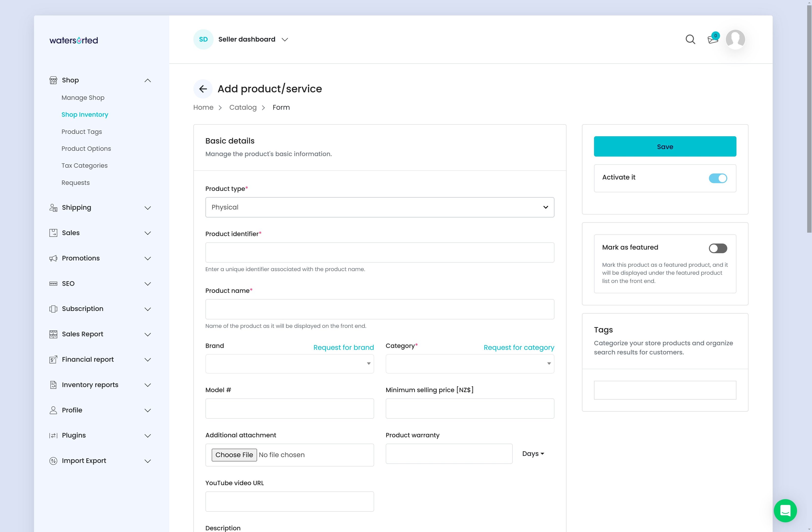
Task: Go to Manage Shop
Action: (83, 98)
